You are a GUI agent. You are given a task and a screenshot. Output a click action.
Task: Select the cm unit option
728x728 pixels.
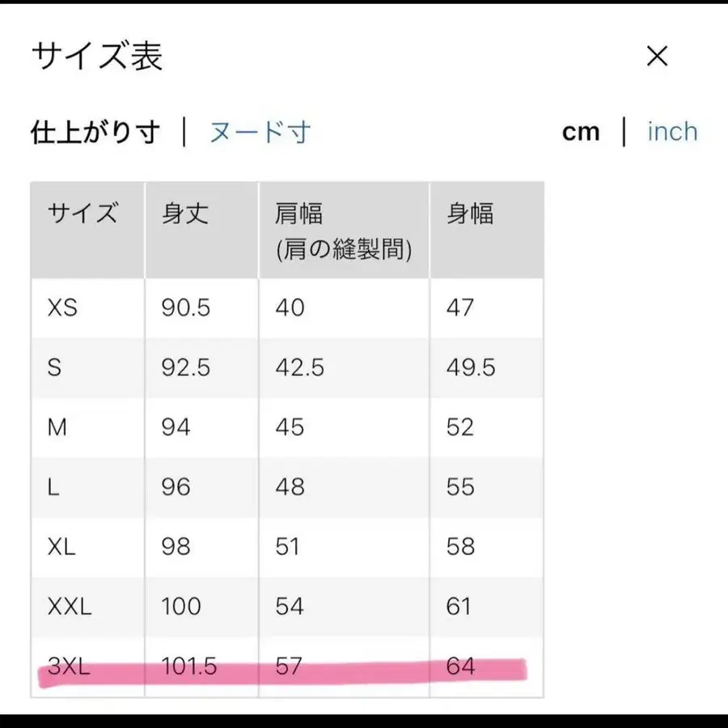[x=582, y=131]
